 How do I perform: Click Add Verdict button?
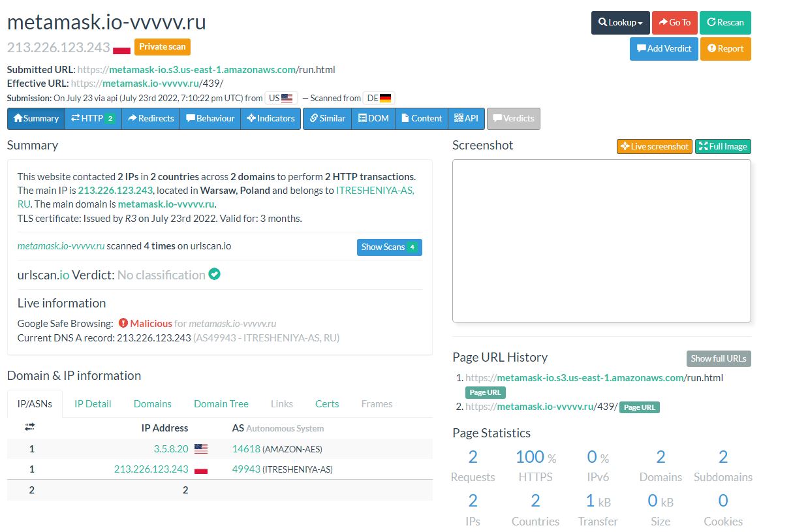pos(664,49)
